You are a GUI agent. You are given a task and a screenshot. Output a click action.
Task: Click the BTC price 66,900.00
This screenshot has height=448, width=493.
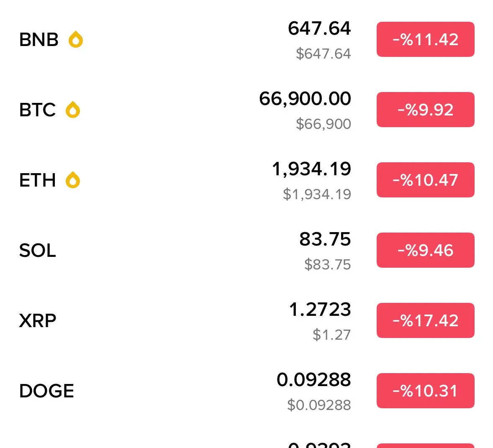(305, 99)
